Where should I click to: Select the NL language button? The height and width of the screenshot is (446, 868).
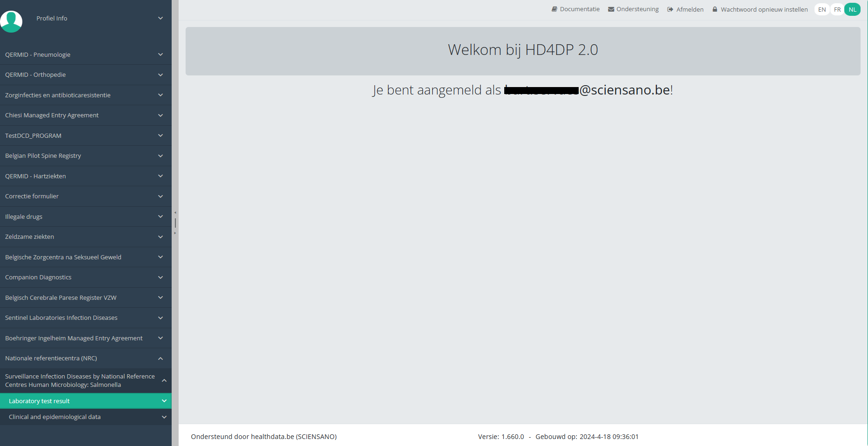pyautogui.click(x=853, y=9)
